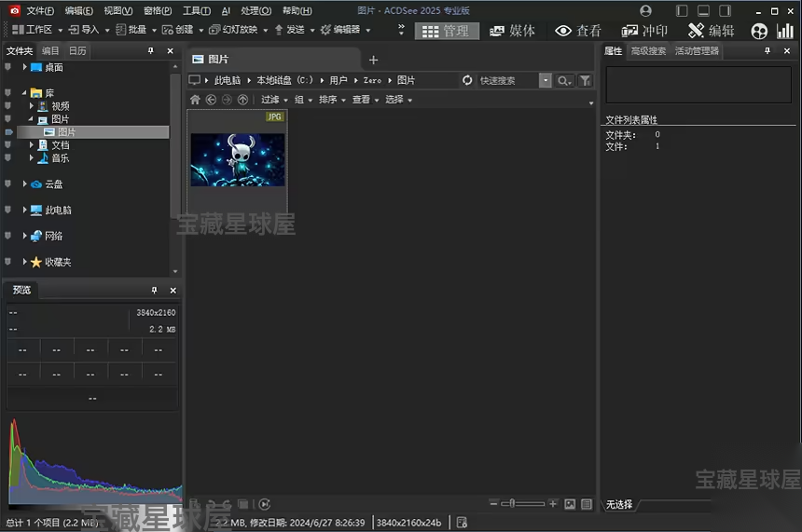Increase thumbnail size with plus button
The image size is (802, 532).
point(553,504)
